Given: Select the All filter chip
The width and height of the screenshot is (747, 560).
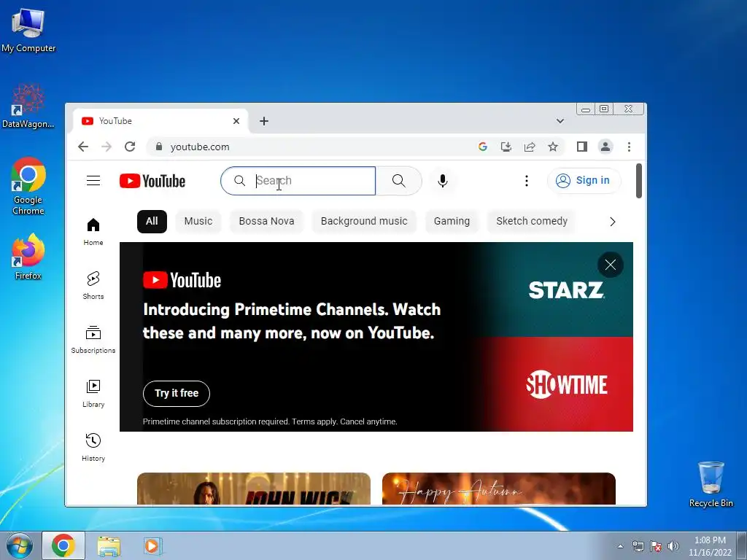Looking at the screenshot, I should (152, 222).
